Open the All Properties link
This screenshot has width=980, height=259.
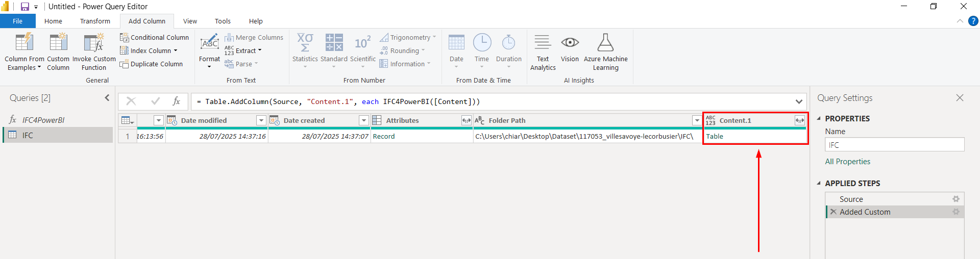pos(847,162)
